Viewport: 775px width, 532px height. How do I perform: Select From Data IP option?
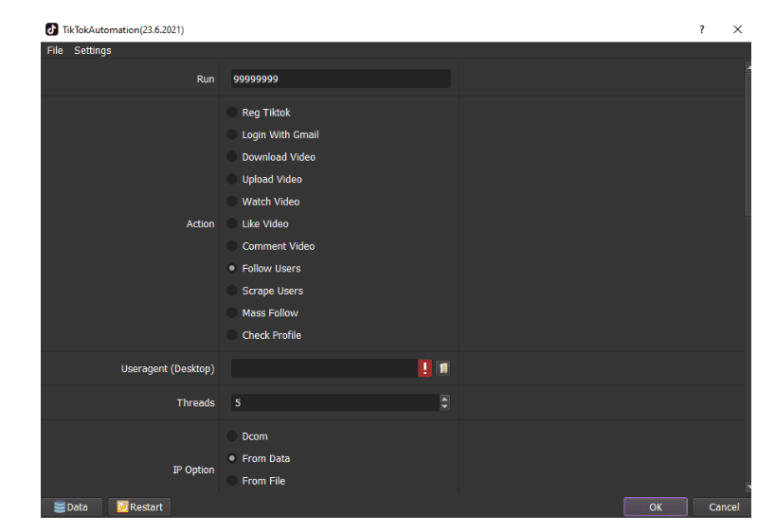coord(258,458)
